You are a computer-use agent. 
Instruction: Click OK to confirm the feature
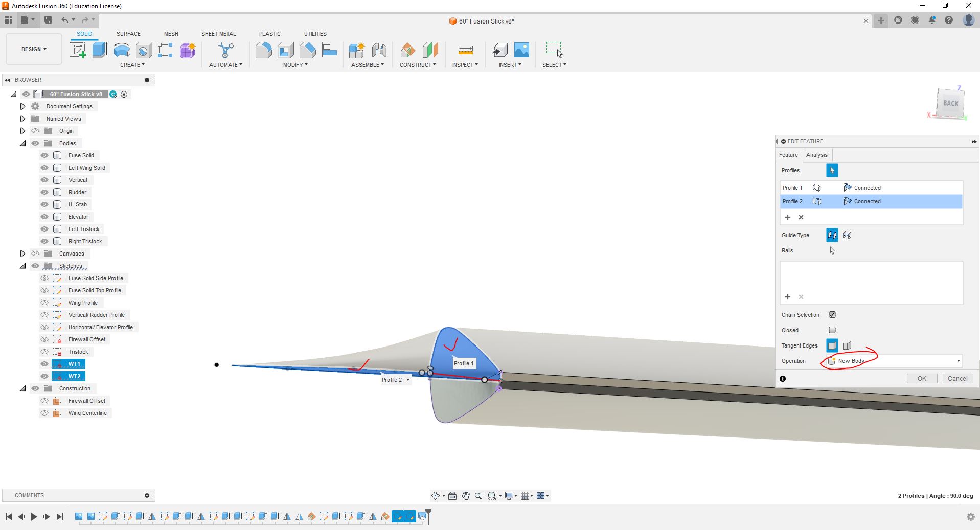tap(922, 379)
